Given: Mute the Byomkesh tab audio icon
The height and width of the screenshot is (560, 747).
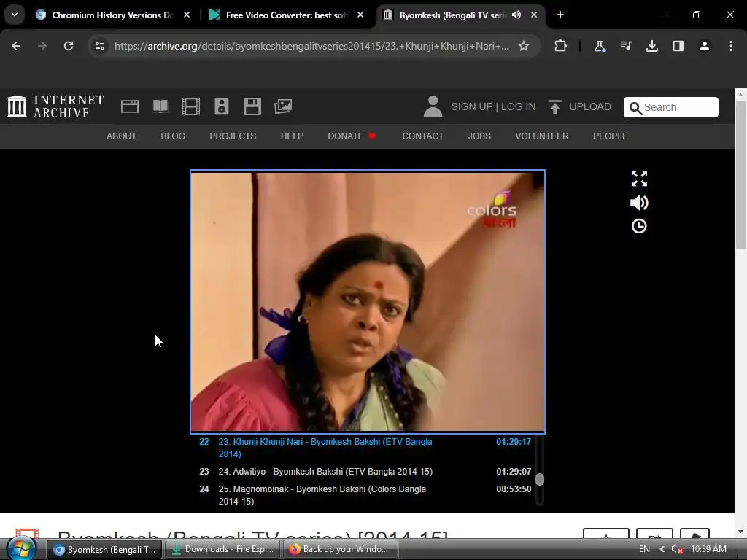Looking at the screenshot, I should coord(516,15).
